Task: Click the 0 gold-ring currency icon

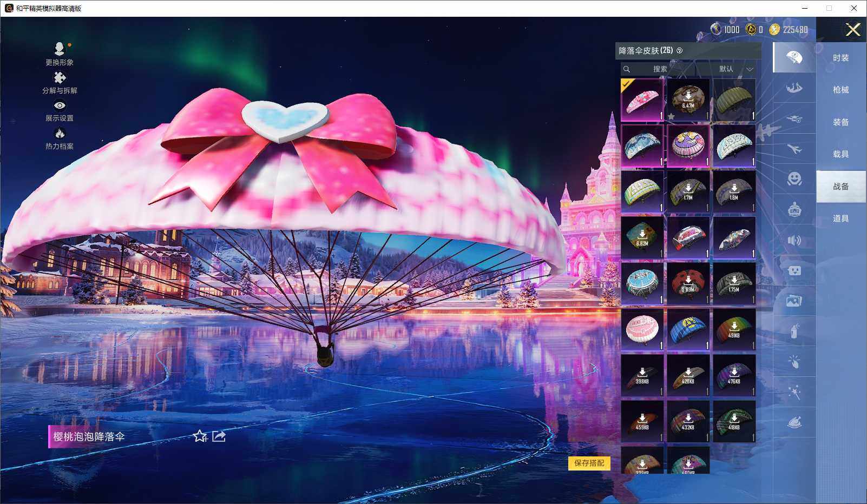Action: (x=751, y=29)
